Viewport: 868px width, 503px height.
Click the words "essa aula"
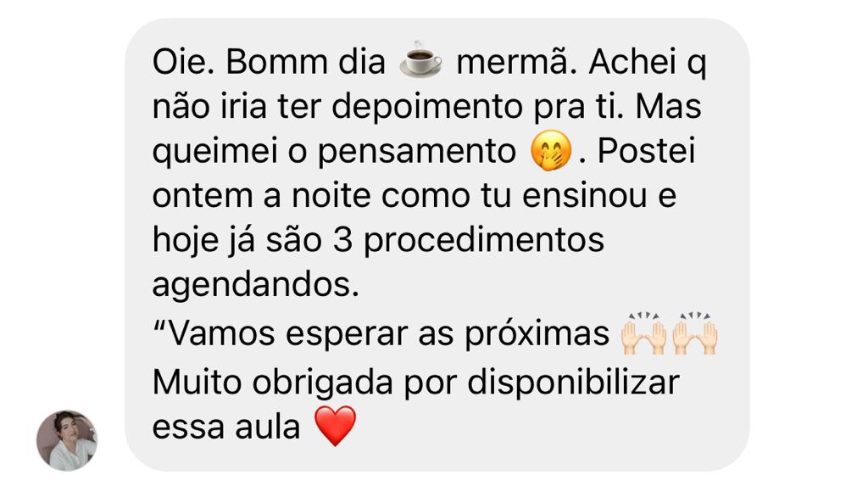click(226, 428)
